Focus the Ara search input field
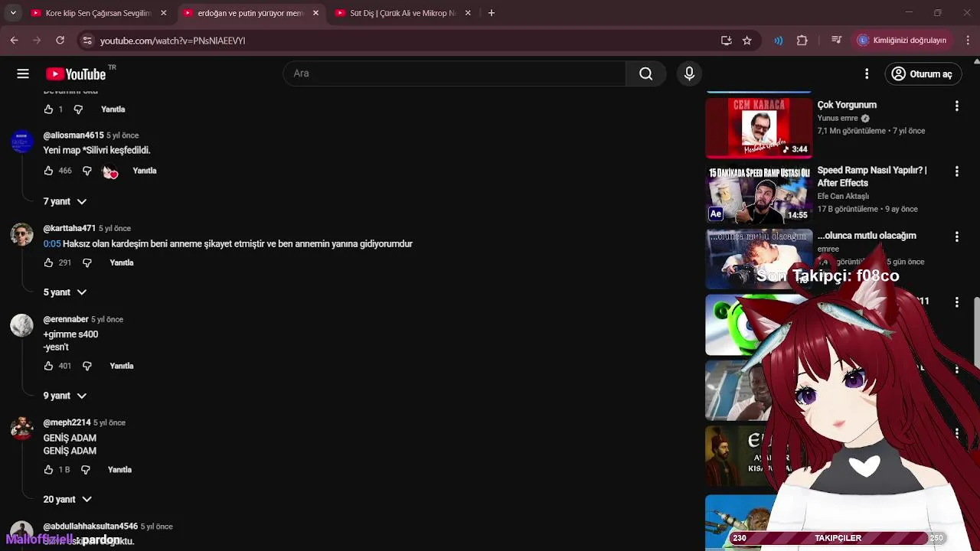 (x=455, y=73)
